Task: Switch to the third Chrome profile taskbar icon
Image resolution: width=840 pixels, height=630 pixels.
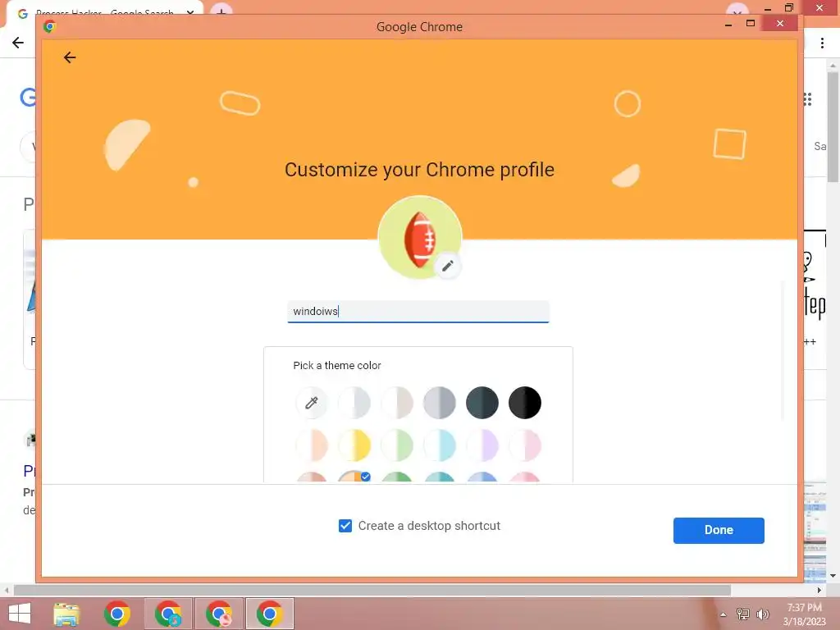Action: pyautogui.click(x=219, y=614)
